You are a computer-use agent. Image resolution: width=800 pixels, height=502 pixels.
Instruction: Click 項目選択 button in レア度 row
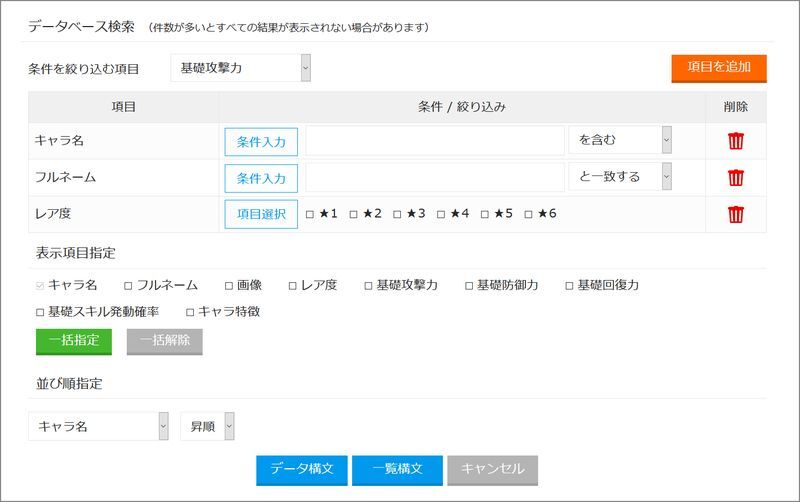point(261,214)
